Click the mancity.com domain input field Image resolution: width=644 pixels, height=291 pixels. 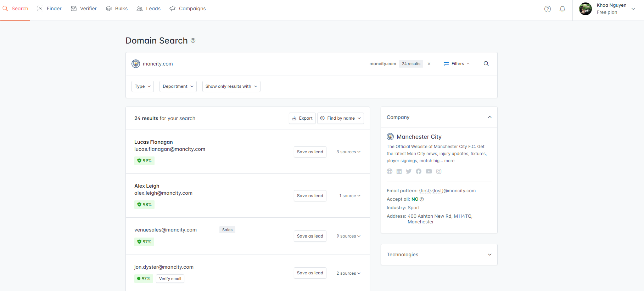248,64
